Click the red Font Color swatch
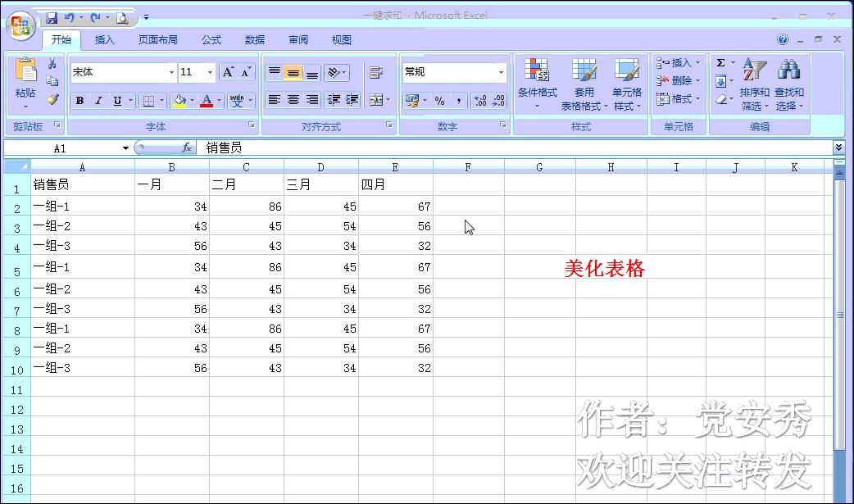This screenshot has height=504, width=854. click(x=208, y=107)
